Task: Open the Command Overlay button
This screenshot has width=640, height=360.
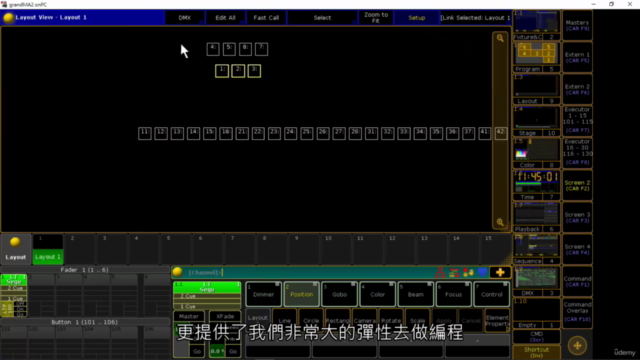Action: pyautogui.click(x=577, y=313)
